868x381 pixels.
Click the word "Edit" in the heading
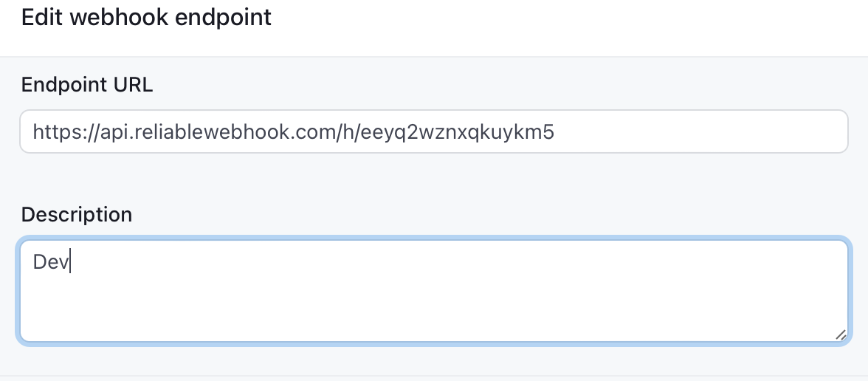[x=42, y=17]
